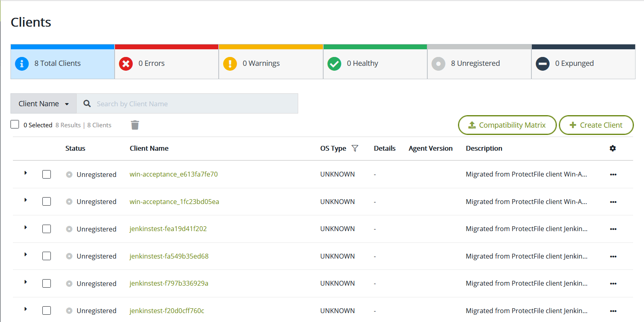The height and width of the screenshot is (322, 644).
Task: Click the red X Errors icon
Action: 126,64
